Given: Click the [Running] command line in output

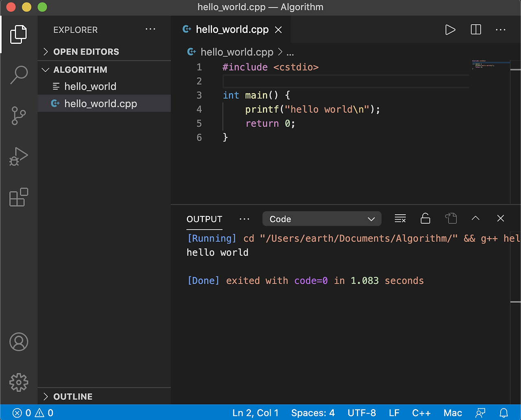Looking at the screenshot, I should point(353,238).
